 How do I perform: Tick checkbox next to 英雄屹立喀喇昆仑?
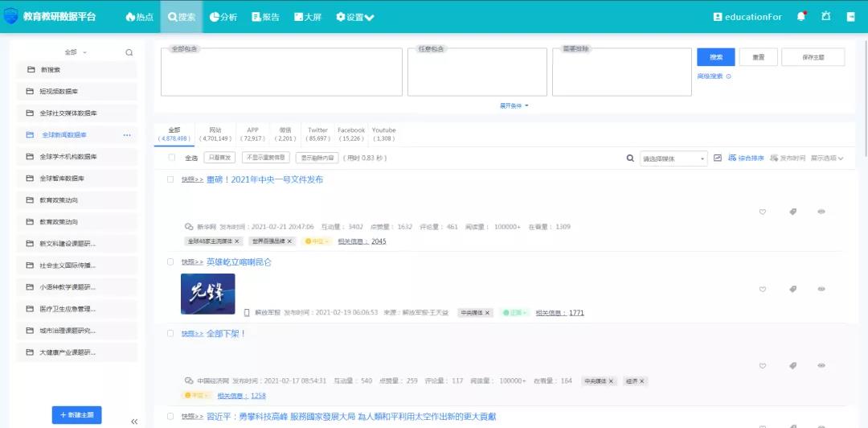coord(170,261)
